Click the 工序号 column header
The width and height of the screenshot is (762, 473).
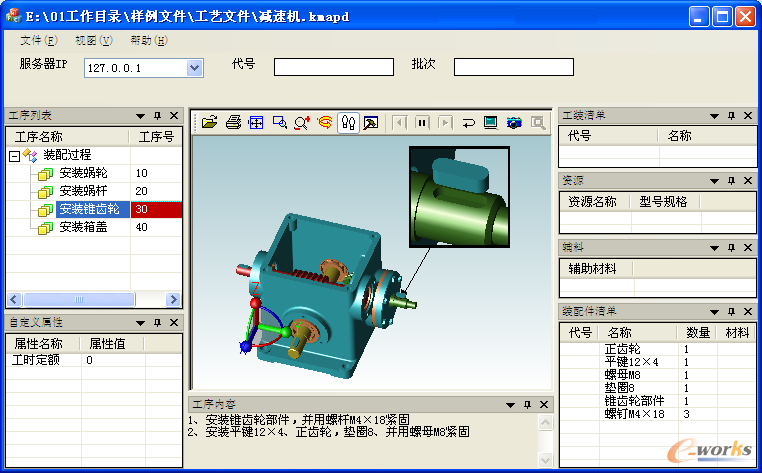pyautogui.click(x=156, y=137)
